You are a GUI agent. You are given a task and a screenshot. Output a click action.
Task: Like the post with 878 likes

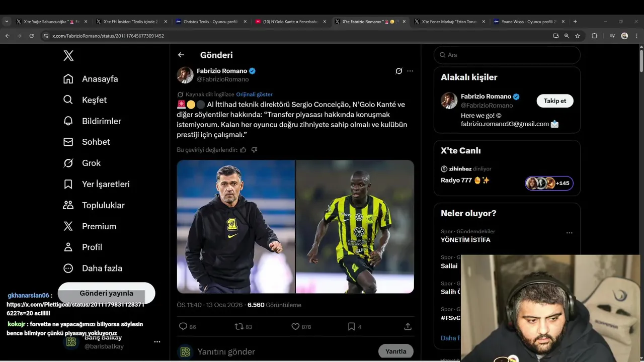[x=296, y=326]
